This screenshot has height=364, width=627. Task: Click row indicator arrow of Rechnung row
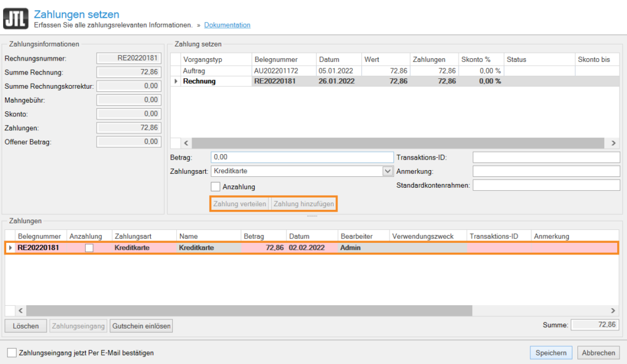click(x=176, y=81)
